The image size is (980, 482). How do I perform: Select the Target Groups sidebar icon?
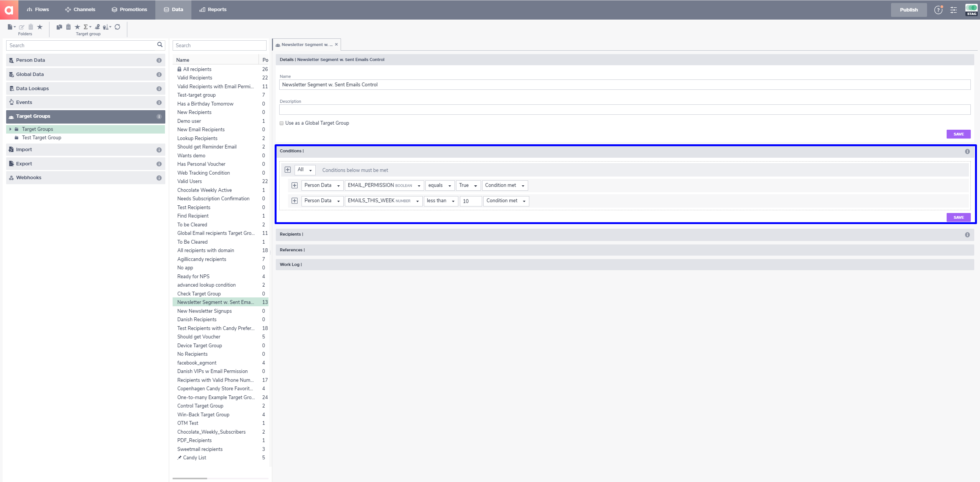tap(10, 116)
